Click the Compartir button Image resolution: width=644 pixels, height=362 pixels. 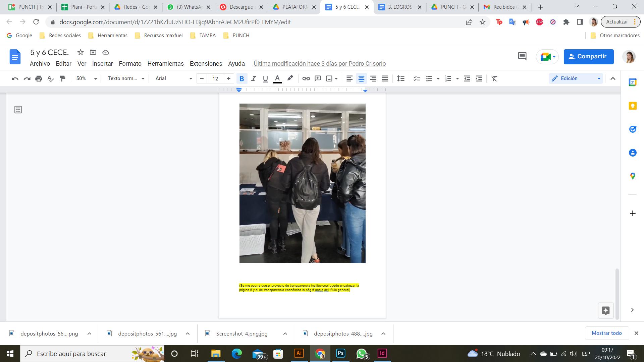pos(588,56)
